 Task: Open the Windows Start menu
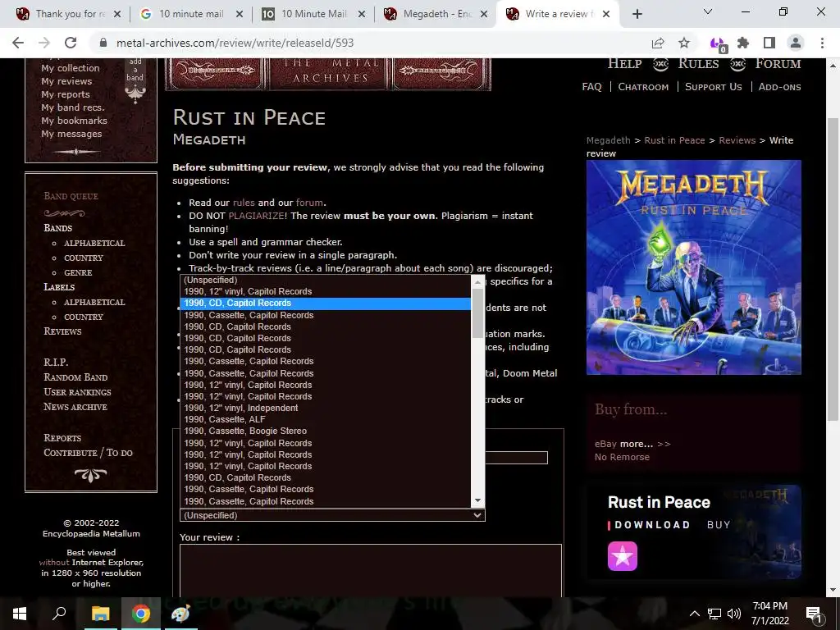click(20, 614)
